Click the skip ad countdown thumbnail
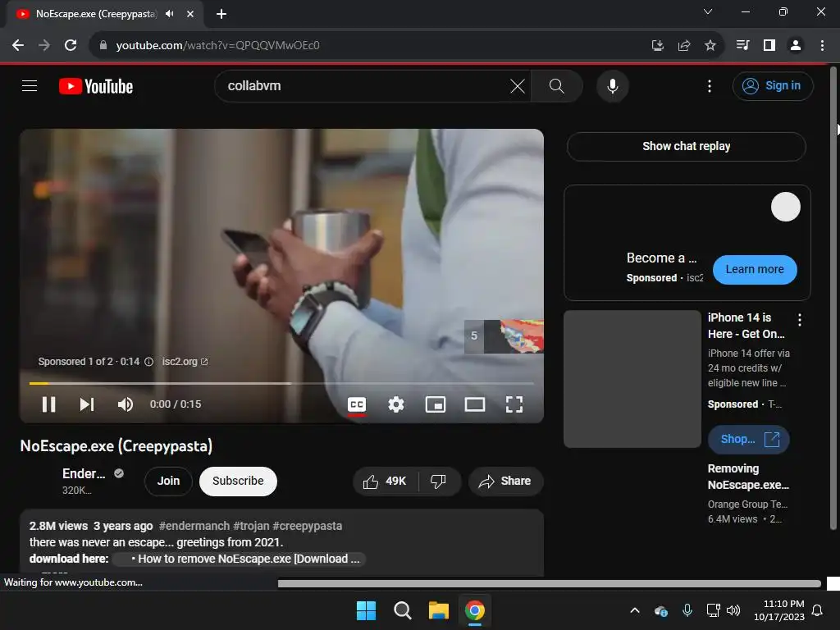 504,336
